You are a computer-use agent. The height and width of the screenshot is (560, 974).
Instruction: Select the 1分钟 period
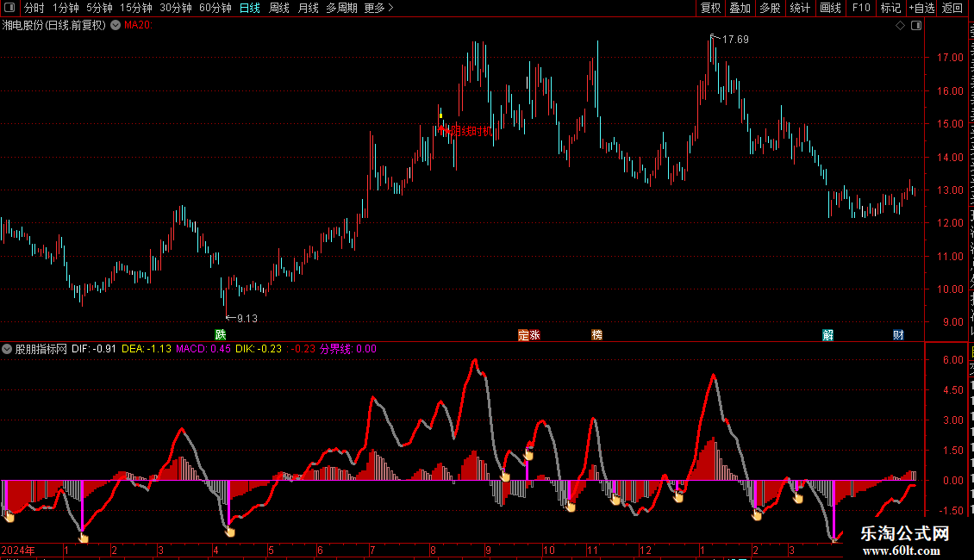click(66, 8)
